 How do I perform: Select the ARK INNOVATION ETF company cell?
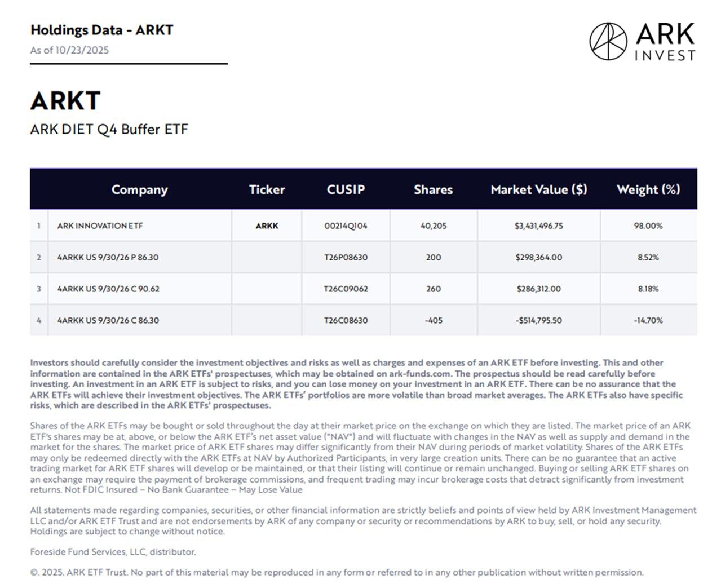[100, 226]
